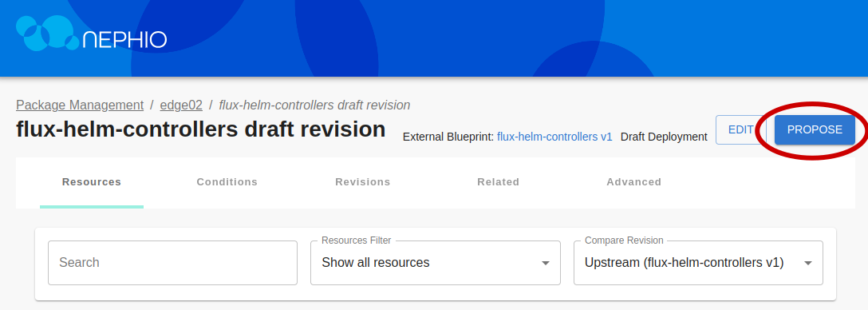The image size is (868, 310).
Task: Open the Resources Filter dropdown
Action: [436, 263]
